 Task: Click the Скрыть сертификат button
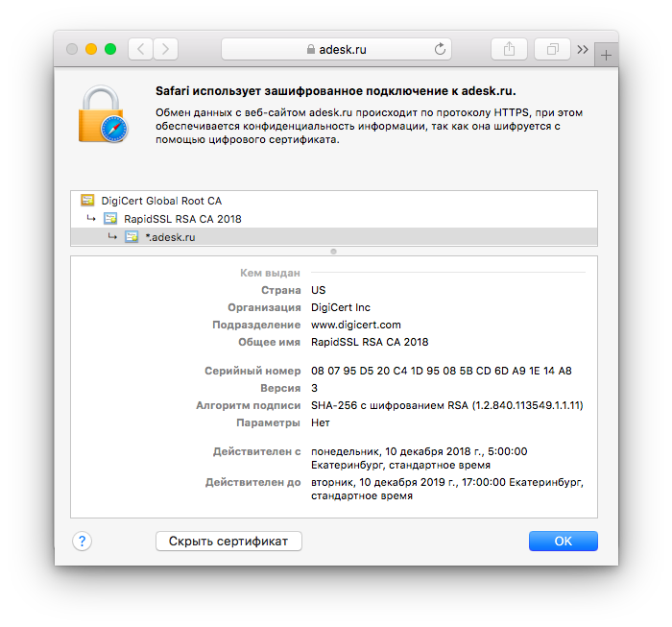[228, 542]
